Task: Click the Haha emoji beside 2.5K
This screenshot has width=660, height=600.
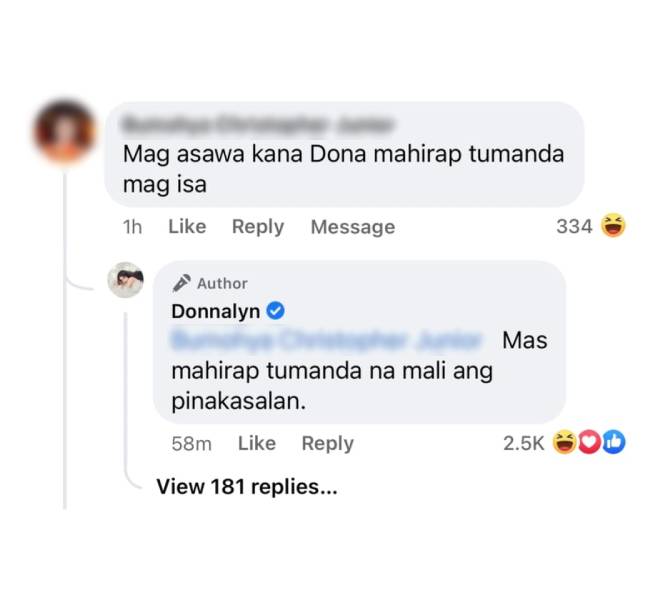Action: [x=564, y=443]
